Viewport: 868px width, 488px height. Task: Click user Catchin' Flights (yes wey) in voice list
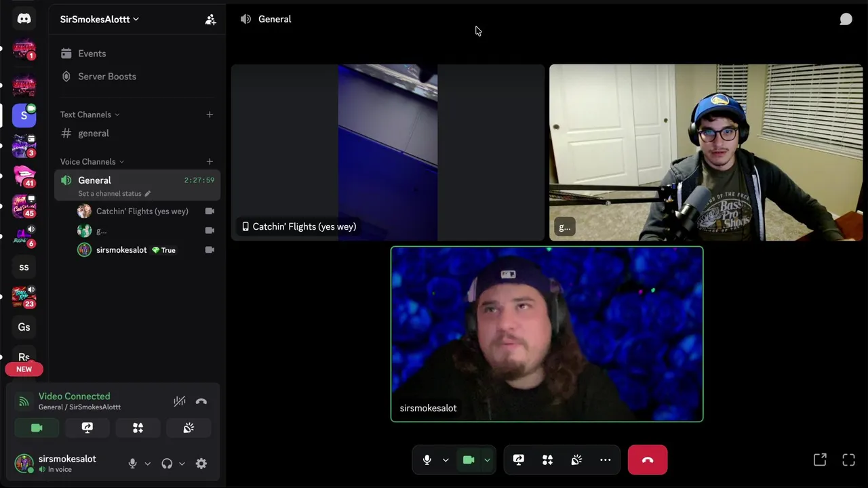coord(142,211)
